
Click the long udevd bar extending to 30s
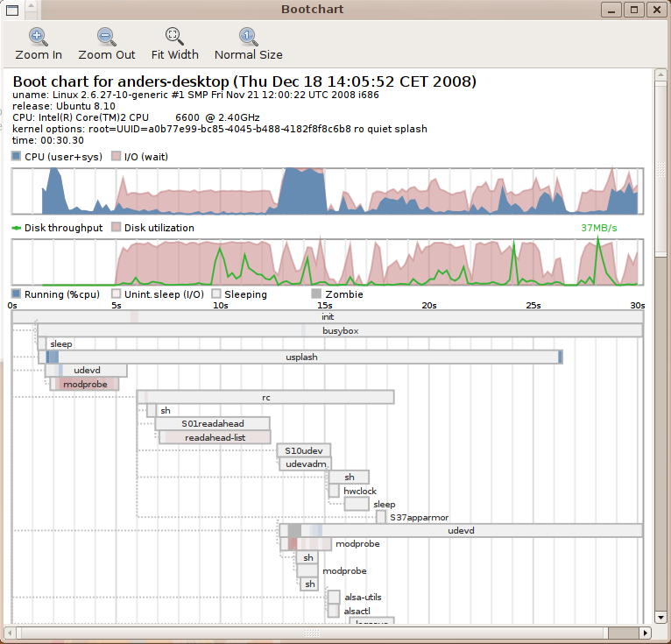click(x=461, y=531)
